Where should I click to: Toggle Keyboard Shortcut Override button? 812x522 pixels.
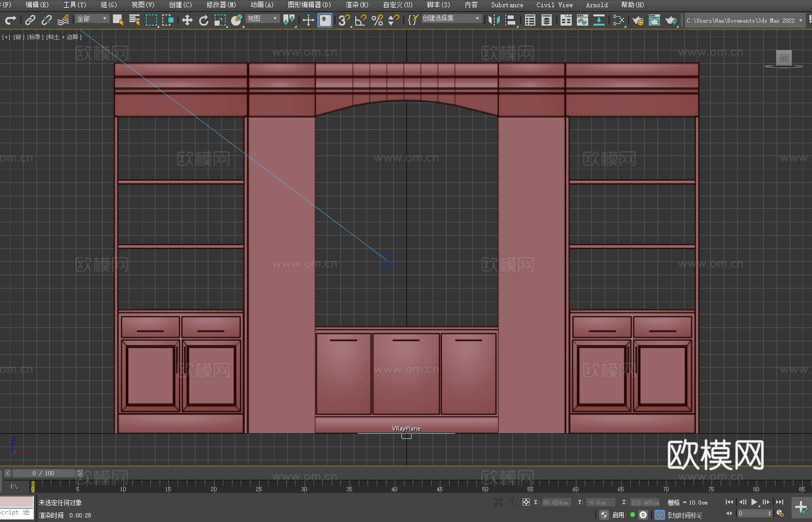325,20
